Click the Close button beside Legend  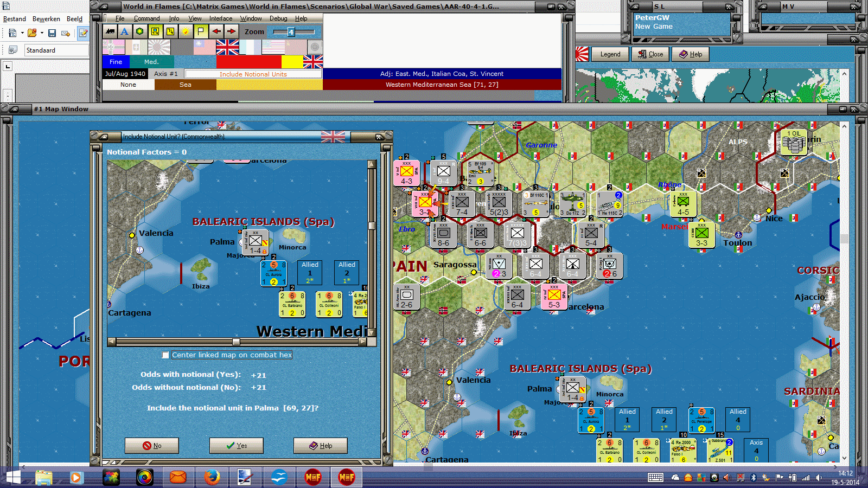click(x=650, y=54)
